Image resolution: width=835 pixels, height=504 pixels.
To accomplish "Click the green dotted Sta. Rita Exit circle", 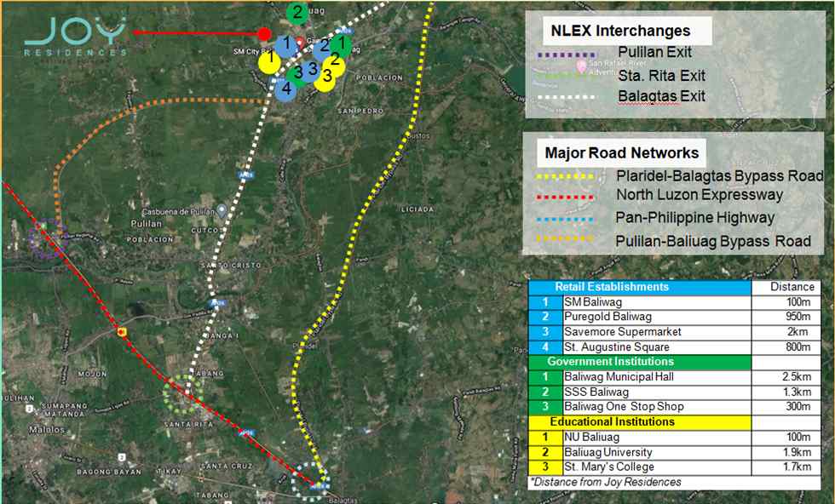I will [185, 392].
